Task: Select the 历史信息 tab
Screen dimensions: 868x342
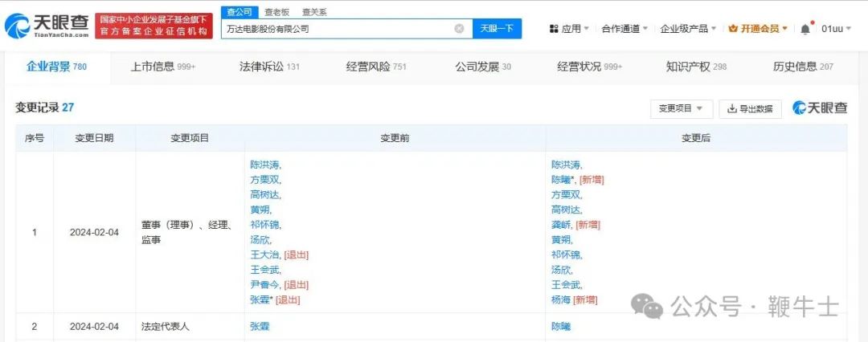Action: tap(803, 67)
